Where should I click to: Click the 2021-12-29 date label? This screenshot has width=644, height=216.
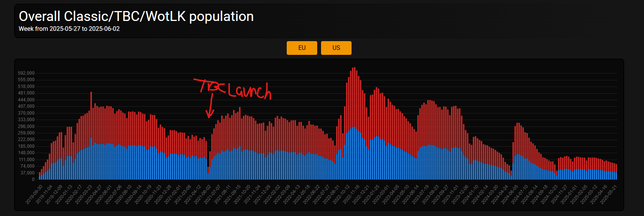pyautogui.click(x=262, y=195)
